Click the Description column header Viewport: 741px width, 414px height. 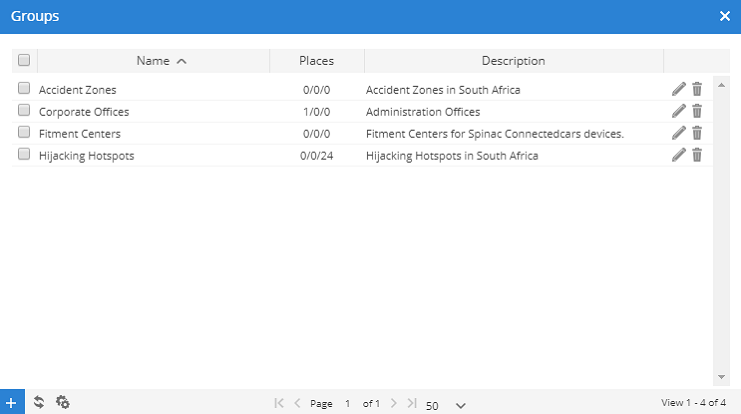(513, 61)
